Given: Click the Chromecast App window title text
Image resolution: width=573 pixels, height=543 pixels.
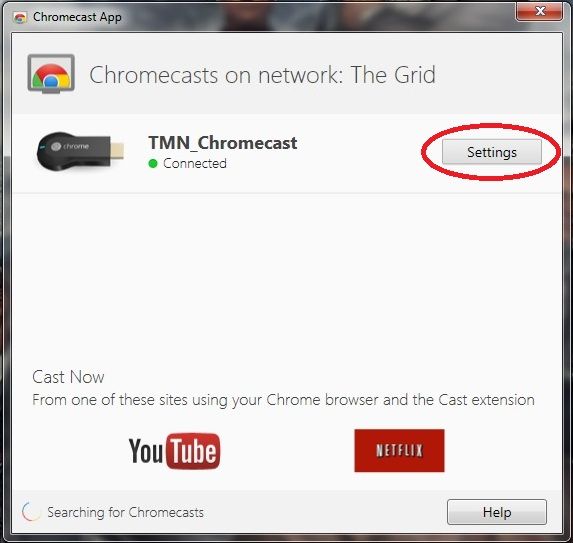Looking at the screenshot, I should point(77,17).
